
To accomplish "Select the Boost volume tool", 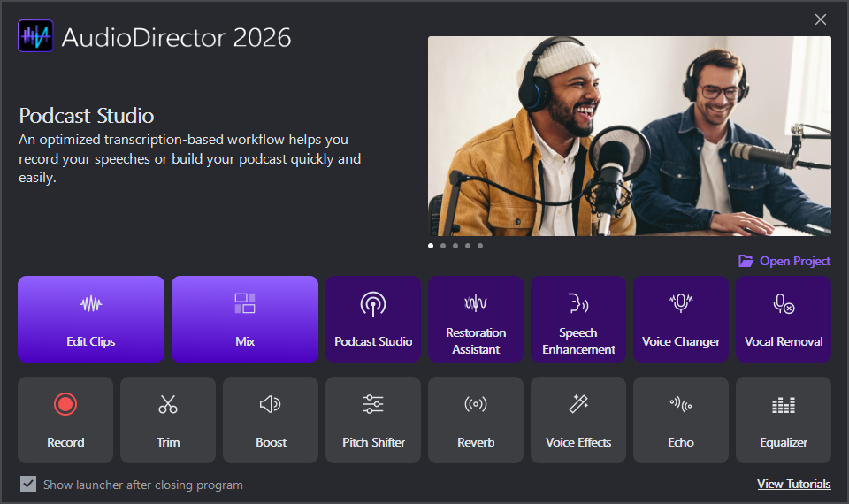I will 271,420.
